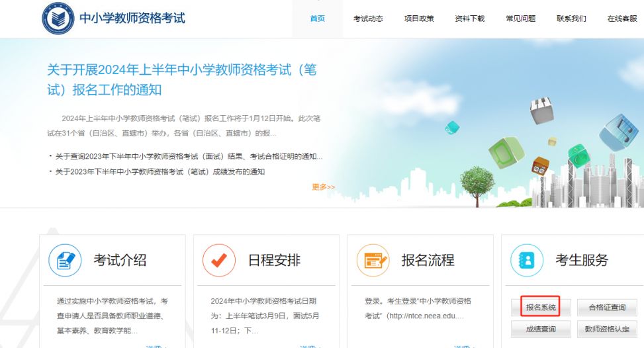Image resolution: width=644 pixels, height=348 pixels.
Task: Click the 报名系统 button
Action: (541, 308)
